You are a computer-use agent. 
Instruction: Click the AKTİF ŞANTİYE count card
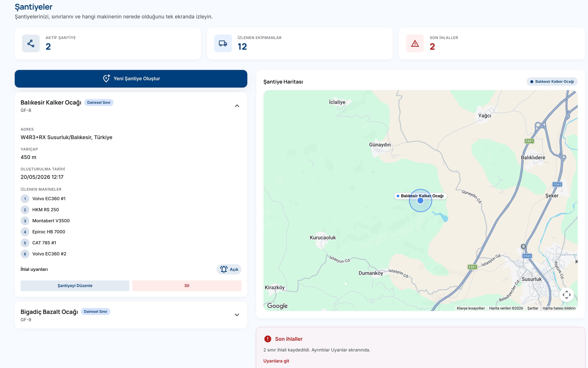pos(108,43)
